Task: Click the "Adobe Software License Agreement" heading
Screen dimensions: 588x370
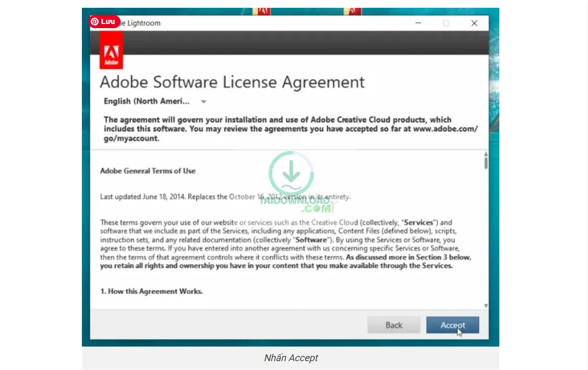Action: click(232, 82)
